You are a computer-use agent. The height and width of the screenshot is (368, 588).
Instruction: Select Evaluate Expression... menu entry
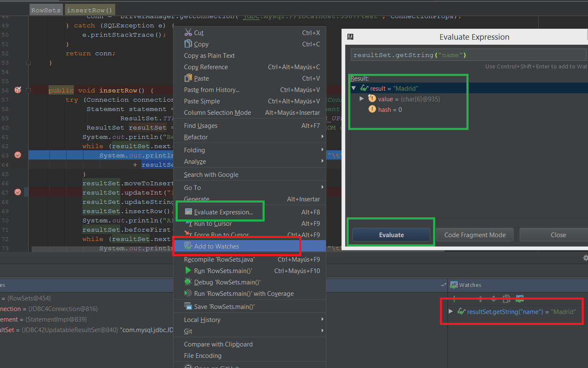(x=223, y=212)
